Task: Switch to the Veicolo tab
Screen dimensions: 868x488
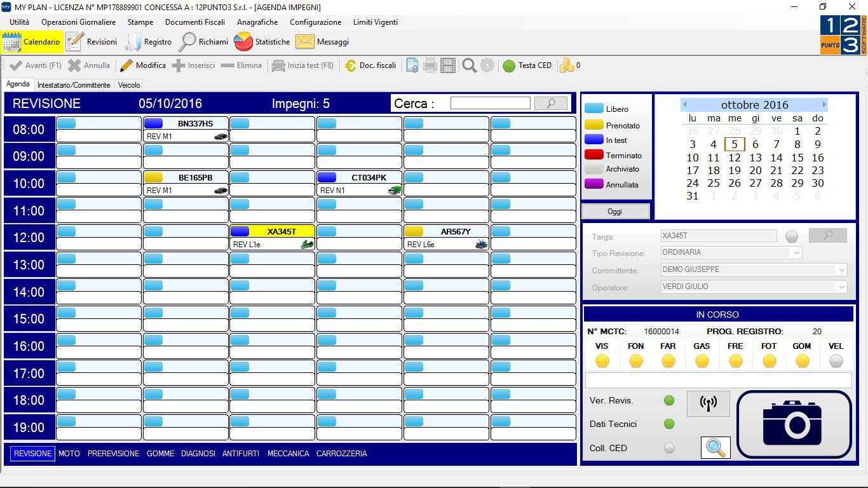Action: pos(129,85)
